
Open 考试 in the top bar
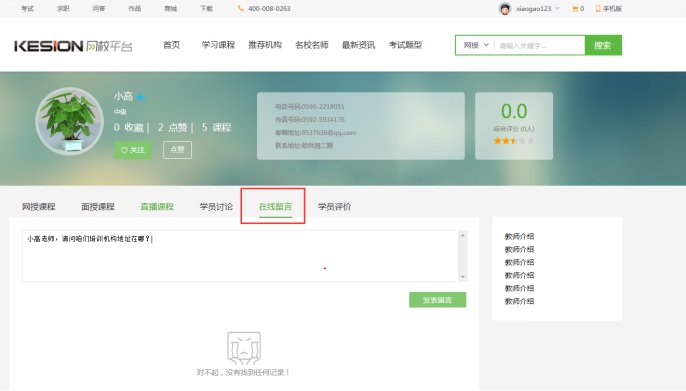coord(27,8)
